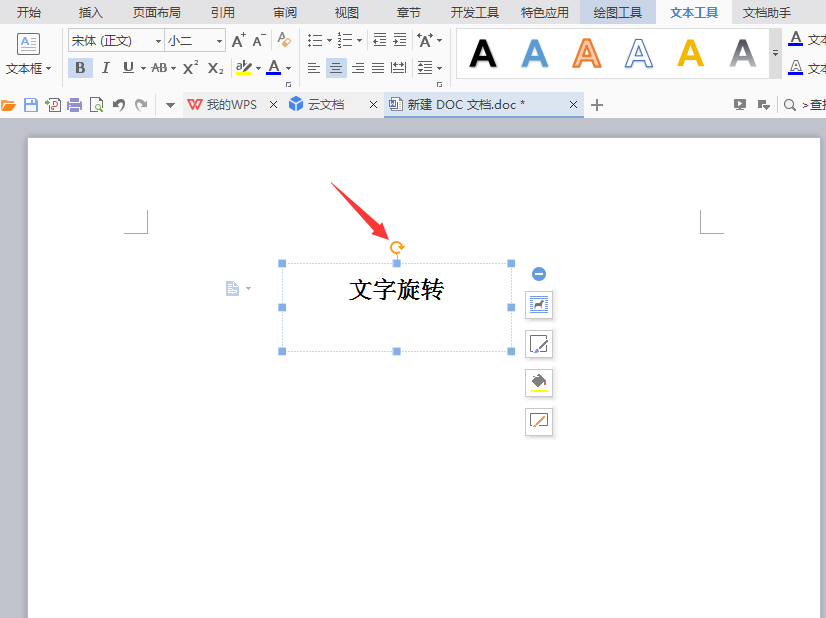Image resolution: width=826 pixels, height=618 pixels.
Task: Open font size combo box 小二
Action: tap(195, 41)
